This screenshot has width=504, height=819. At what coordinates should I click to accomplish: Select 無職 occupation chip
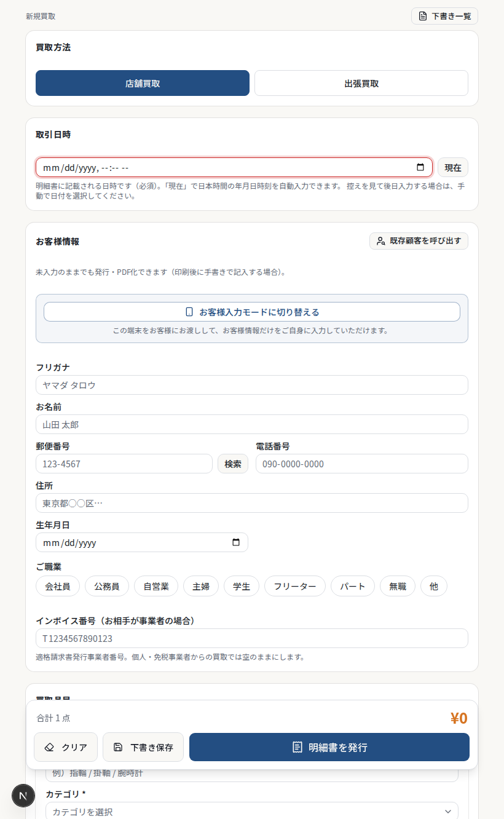398,586
